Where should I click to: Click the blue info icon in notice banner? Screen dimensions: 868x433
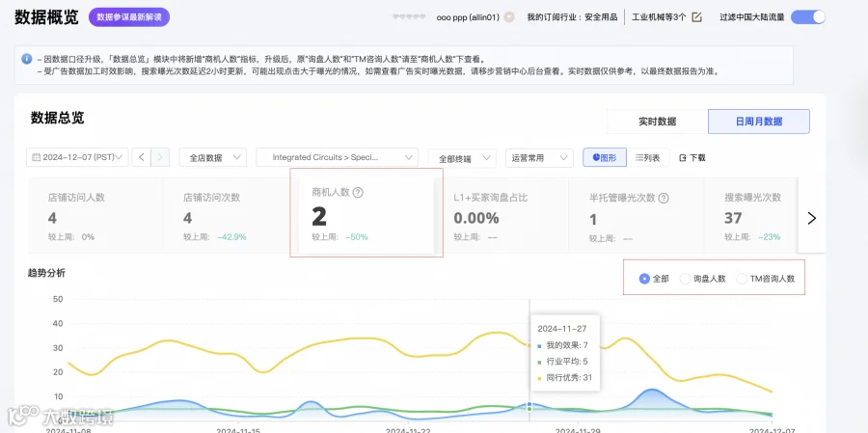click(x=27, y=59)
